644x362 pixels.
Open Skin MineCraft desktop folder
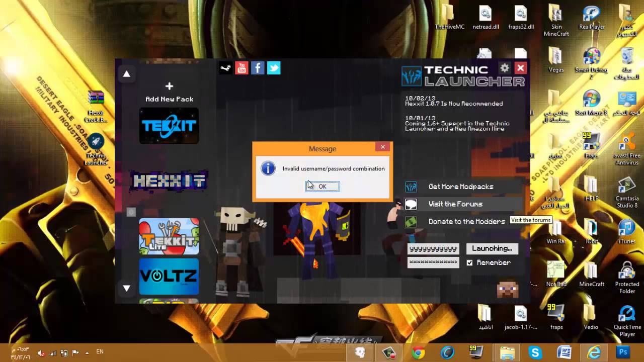tap(556, 21)
